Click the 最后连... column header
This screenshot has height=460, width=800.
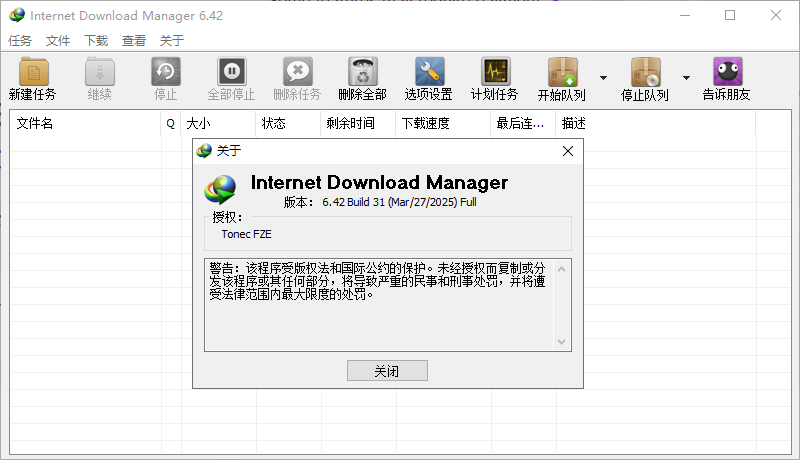(x=523, y=123)
